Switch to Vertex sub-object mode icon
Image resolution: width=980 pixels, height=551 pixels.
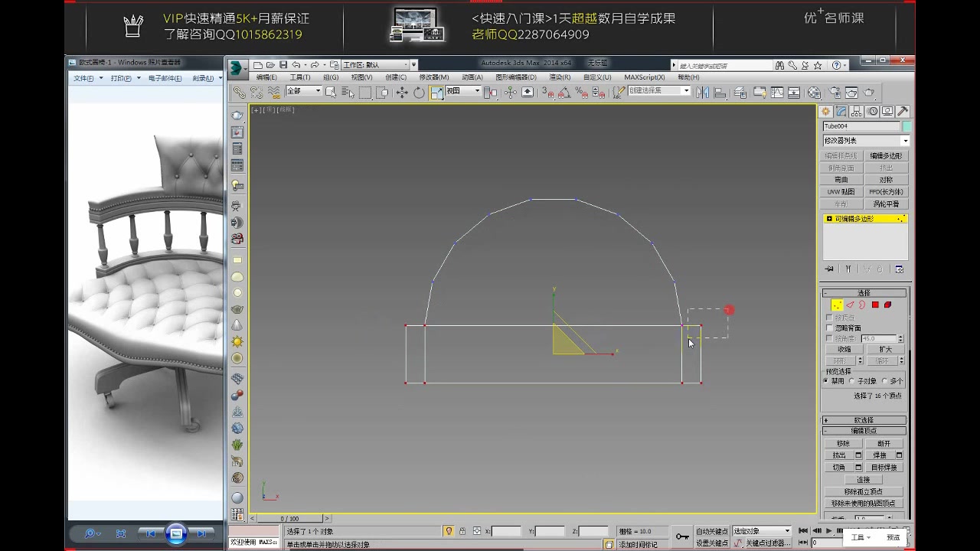[837, 305]
